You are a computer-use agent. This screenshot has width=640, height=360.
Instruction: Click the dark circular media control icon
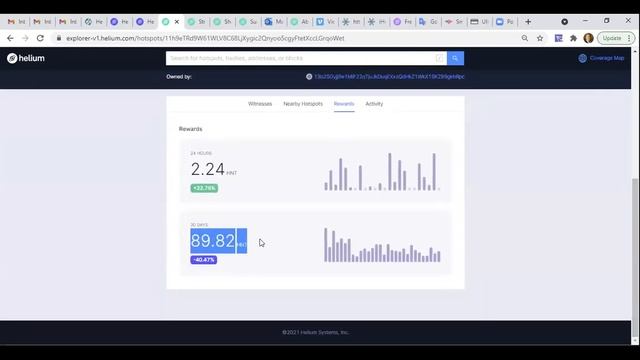click(564, 22)
